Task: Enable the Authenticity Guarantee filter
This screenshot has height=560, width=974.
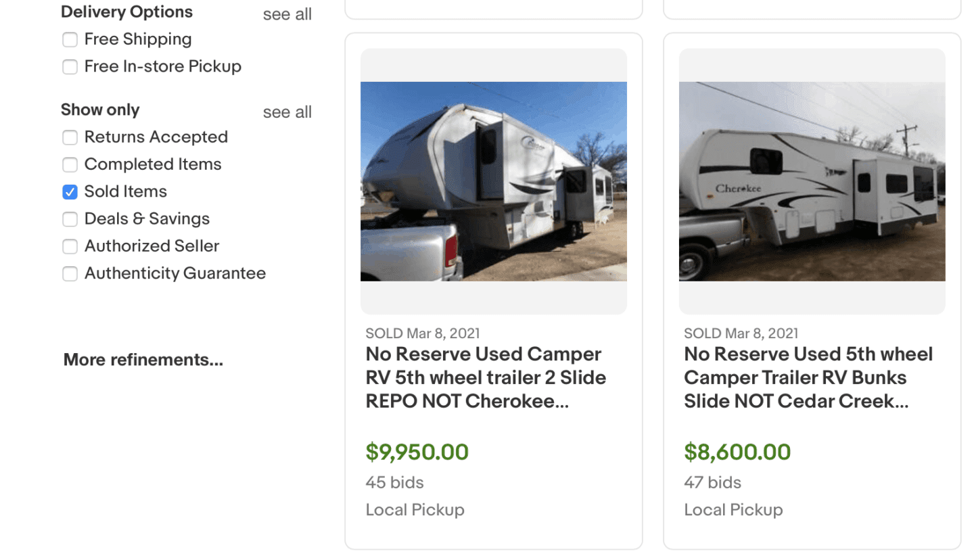Action: (x=70, y=274)
